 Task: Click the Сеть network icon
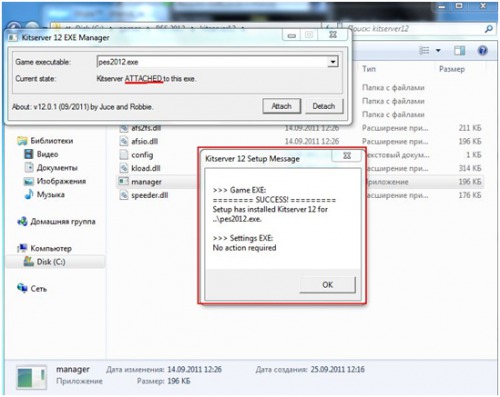point(22,288)
